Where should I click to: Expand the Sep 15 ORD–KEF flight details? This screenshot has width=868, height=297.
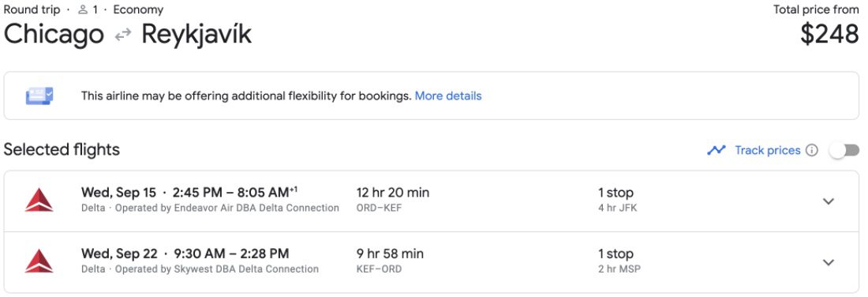click(x=828, y=201)
